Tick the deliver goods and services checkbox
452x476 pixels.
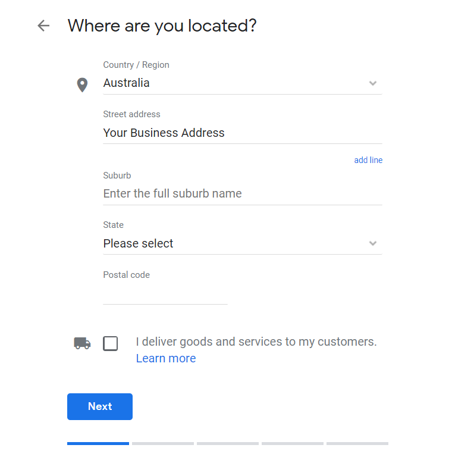(x=111, y=344)
